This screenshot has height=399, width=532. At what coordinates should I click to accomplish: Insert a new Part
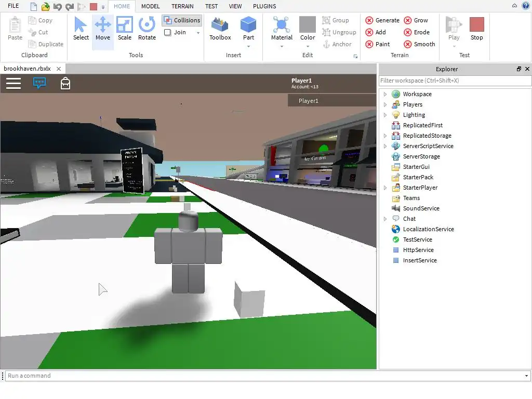click(248, 28)
